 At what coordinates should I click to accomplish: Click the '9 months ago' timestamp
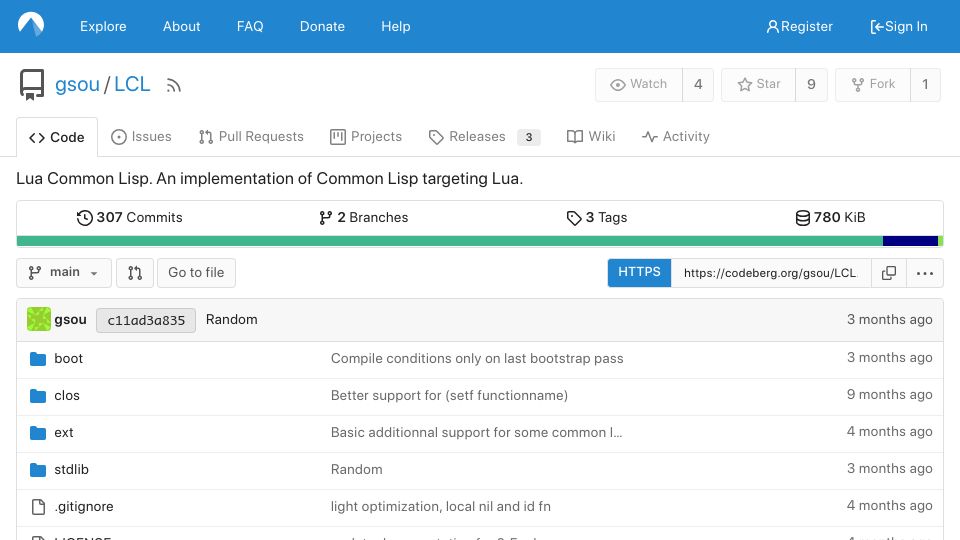[x=890, y=395]
